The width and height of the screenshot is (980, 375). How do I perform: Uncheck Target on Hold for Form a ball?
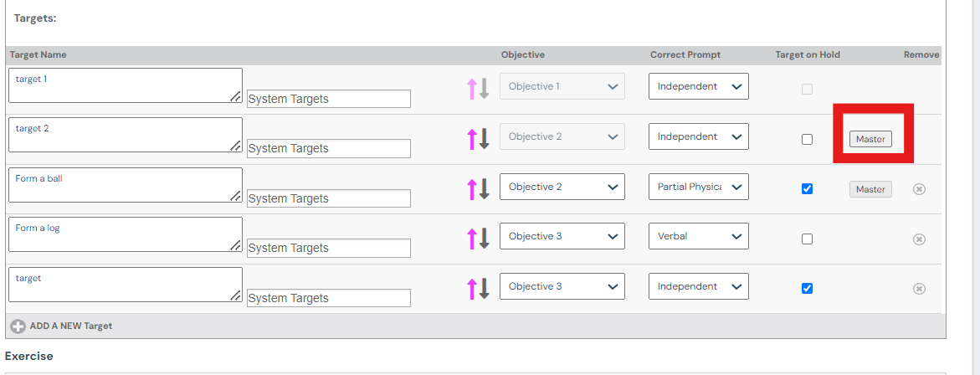807,189
